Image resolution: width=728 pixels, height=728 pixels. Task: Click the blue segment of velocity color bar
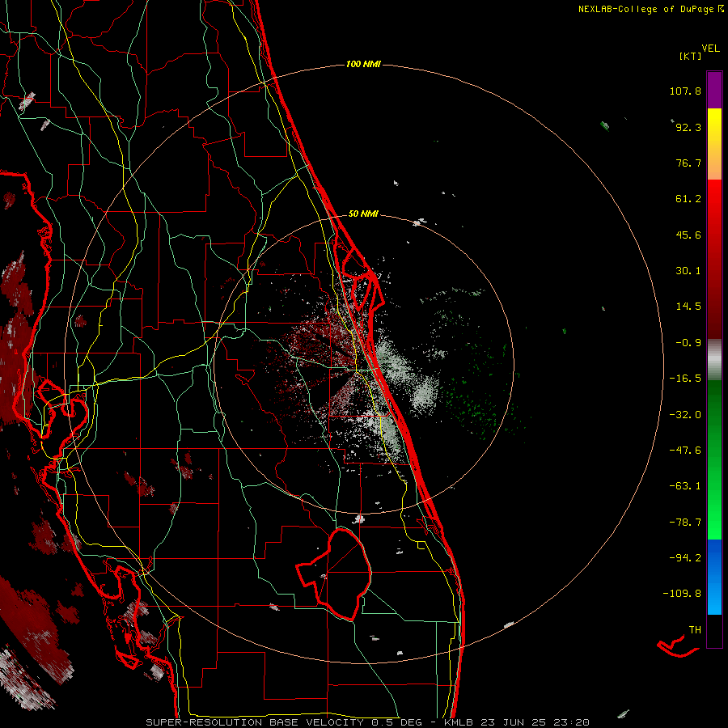tap(714, 577)
